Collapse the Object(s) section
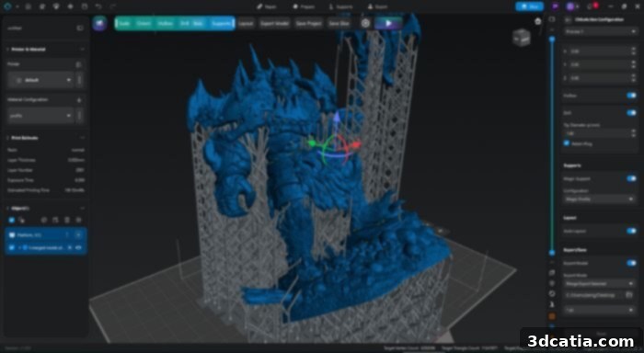644x353 pixels. point(82,209)
